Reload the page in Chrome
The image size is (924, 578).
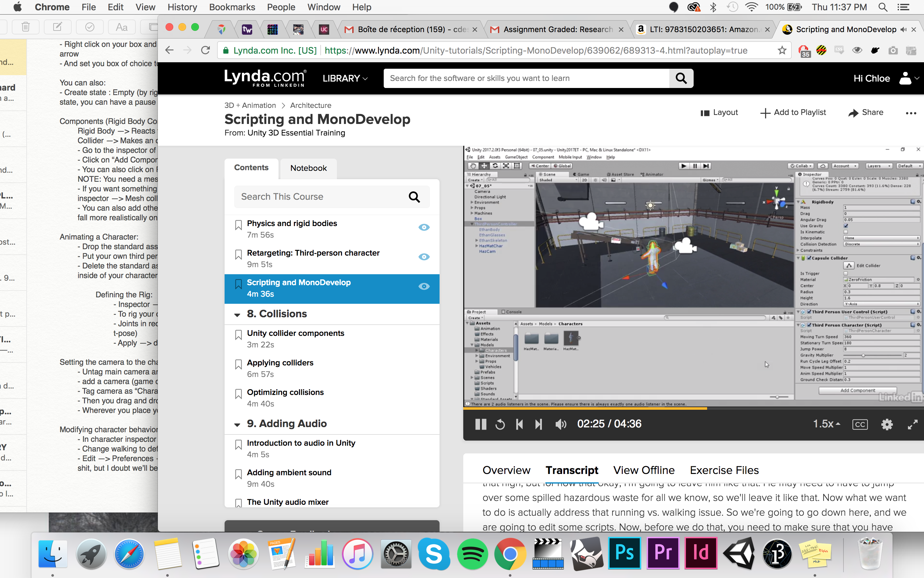click(205, 50)
